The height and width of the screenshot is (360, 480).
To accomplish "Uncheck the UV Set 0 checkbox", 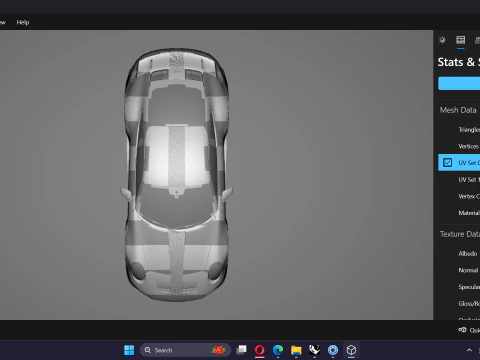I will coord(447,163).
